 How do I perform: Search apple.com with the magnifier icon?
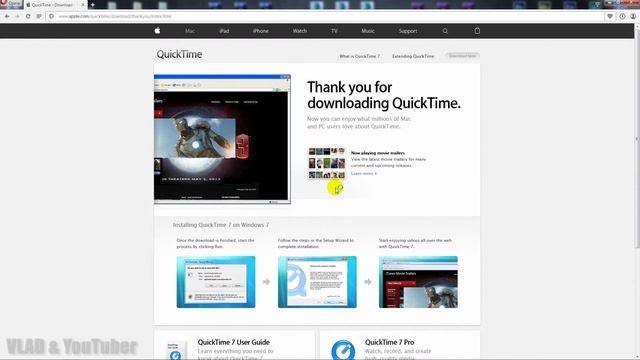445,31
